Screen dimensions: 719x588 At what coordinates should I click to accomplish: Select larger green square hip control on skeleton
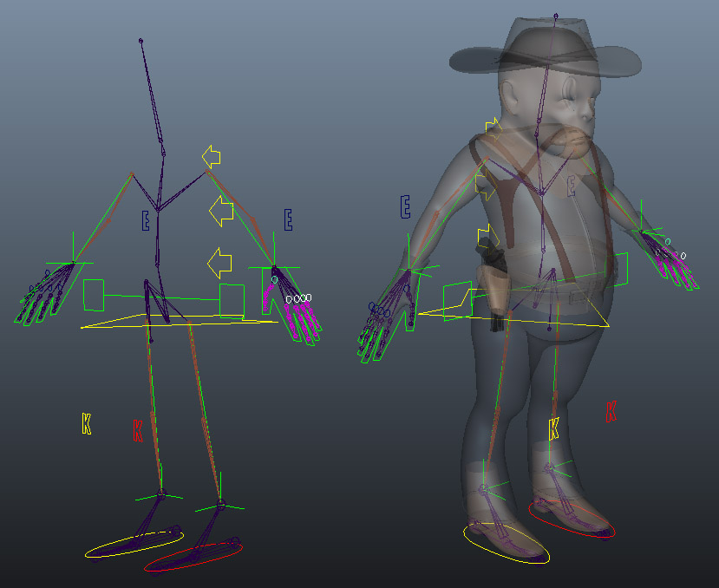coord(232,301)
